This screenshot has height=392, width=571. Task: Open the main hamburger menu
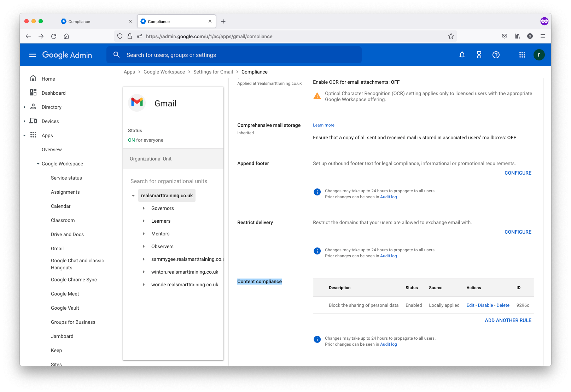(33, 55)
